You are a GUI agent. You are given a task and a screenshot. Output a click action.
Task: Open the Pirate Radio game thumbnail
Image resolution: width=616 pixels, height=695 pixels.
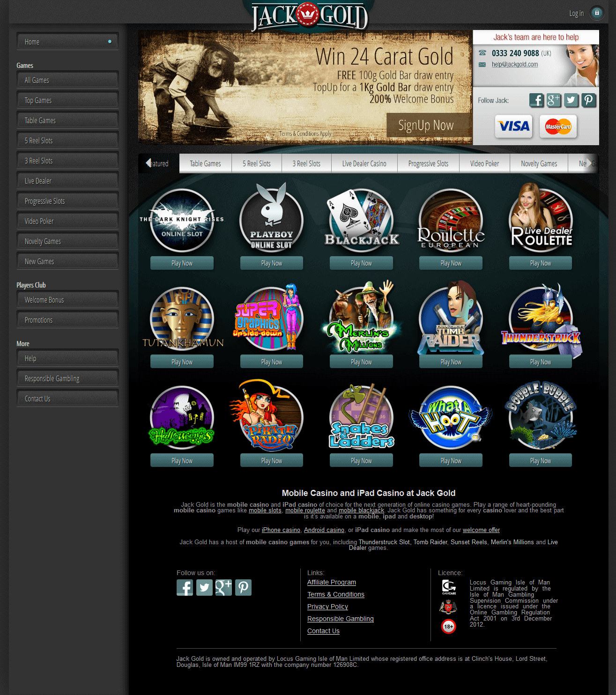[266, 415]
